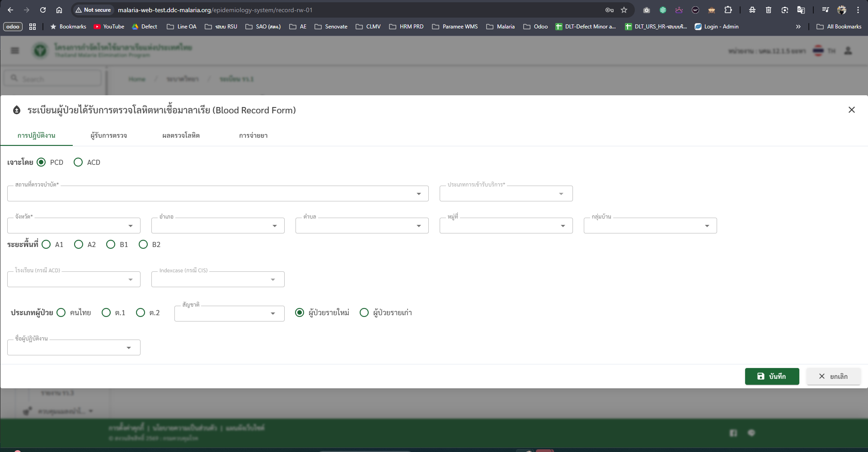Click the browser home icon
The width and height of the screenshot is (868, 452).
(59, 10)
